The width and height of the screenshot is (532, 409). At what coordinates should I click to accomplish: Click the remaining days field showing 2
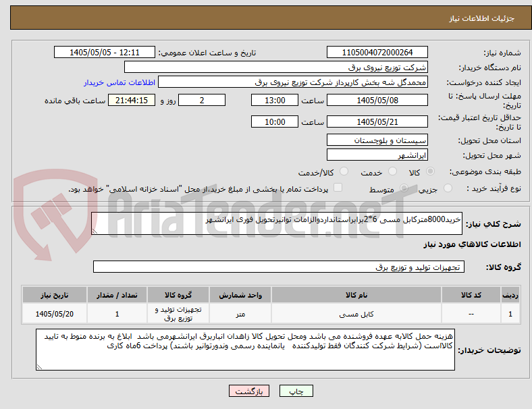202,100
